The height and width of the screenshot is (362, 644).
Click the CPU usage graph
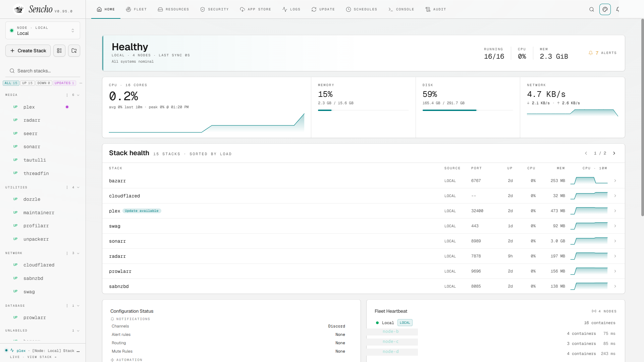tap(207, 123)
